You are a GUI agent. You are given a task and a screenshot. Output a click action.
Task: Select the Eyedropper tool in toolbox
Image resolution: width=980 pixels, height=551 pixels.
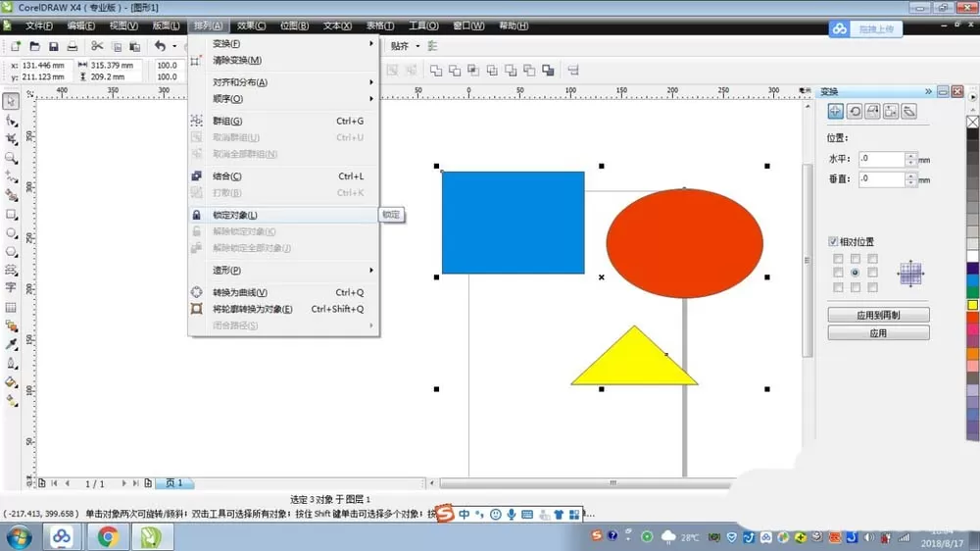coord(11,344)
